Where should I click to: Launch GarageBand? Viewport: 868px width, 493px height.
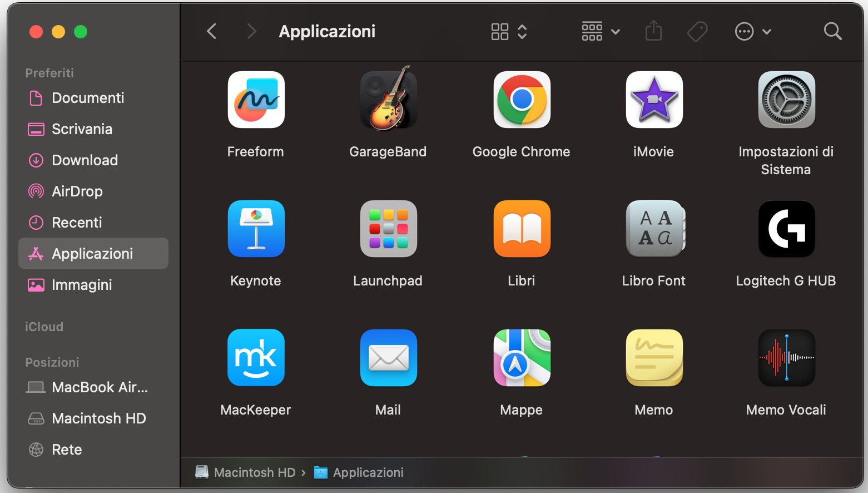388,100
